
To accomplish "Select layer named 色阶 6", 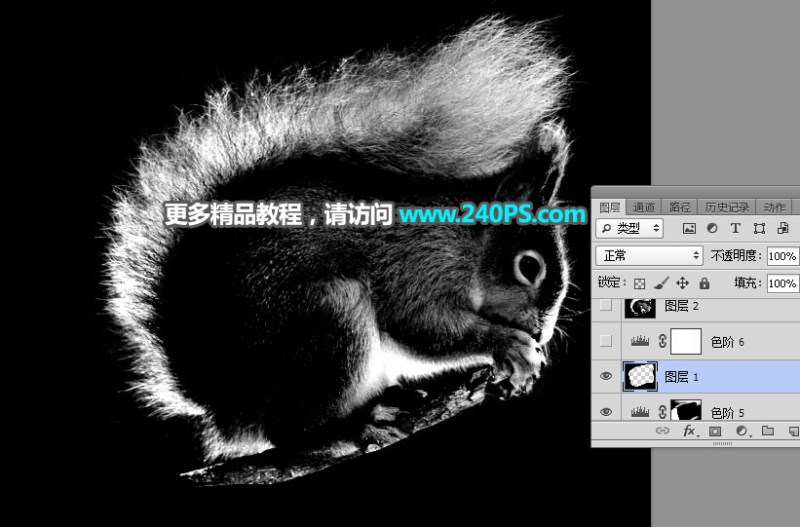I will pyautogui.click(x=728, y=342).
